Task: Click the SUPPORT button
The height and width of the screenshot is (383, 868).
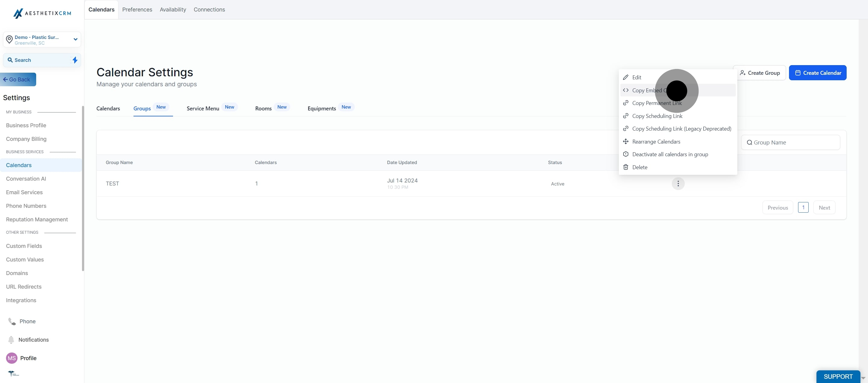Action: pos(838,377)
